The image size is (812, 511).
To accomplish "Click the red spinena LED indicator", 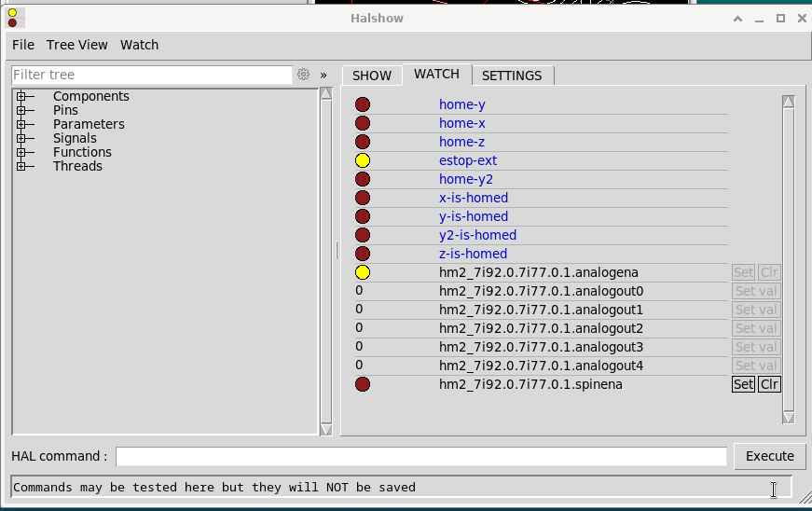I will 363,384.
